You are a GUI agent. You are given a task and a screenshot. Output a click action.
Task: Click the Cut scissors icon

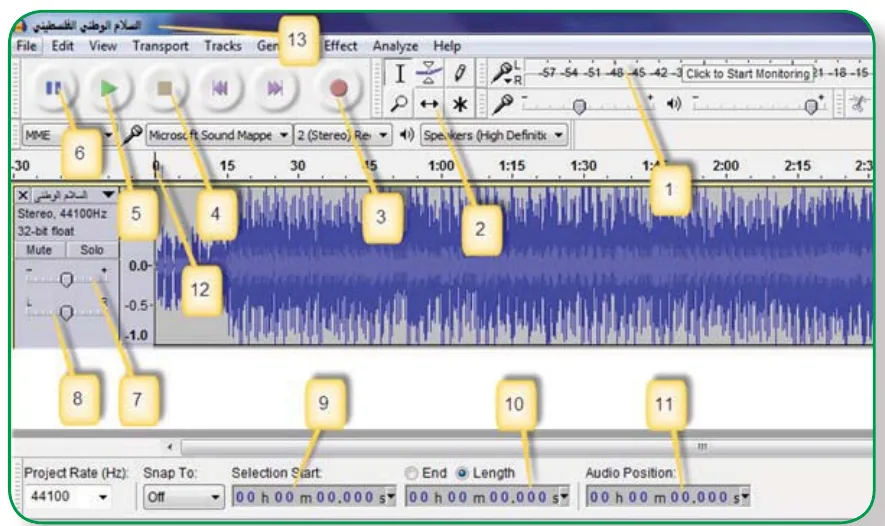click(859, 104)
